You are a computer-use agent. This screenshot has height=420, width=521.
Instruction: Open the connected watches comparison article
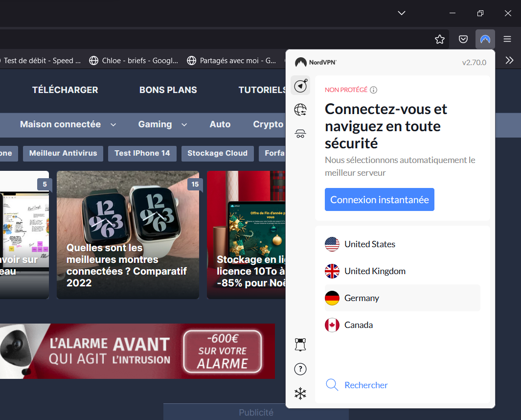pos(128,235)
